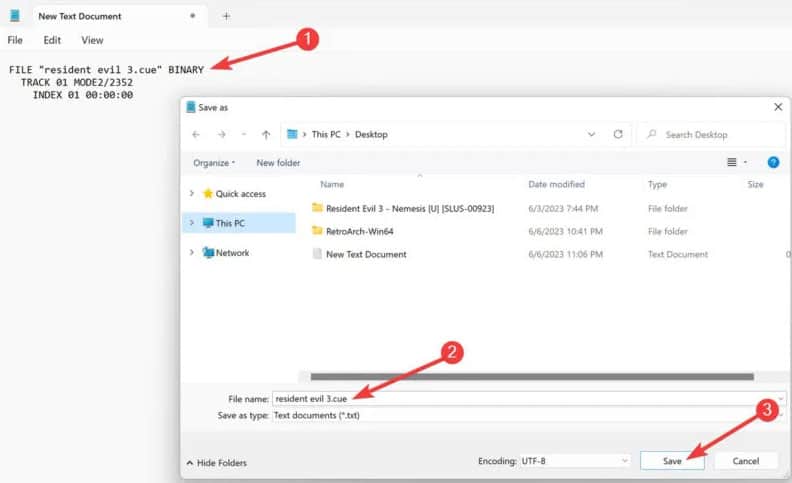
Task: Sort files by Date modified column
Action: [557, 184]
